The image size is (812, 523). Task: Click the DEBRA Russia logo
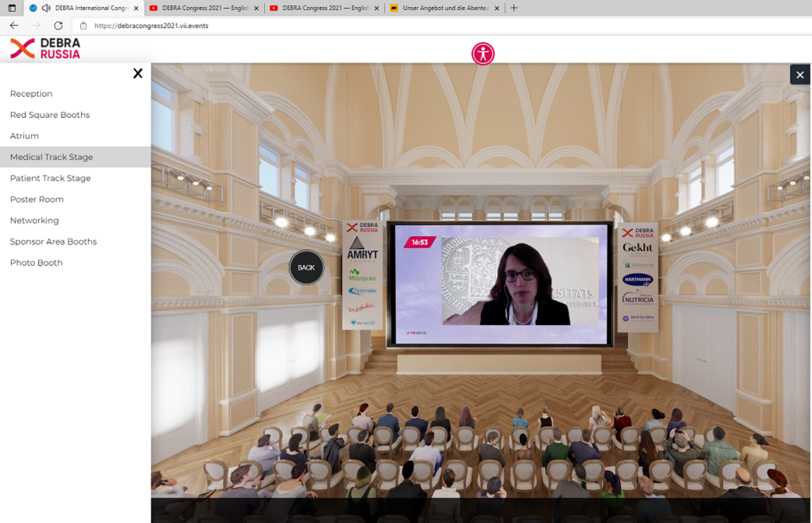pyautogui.click(x=45, y=48)
